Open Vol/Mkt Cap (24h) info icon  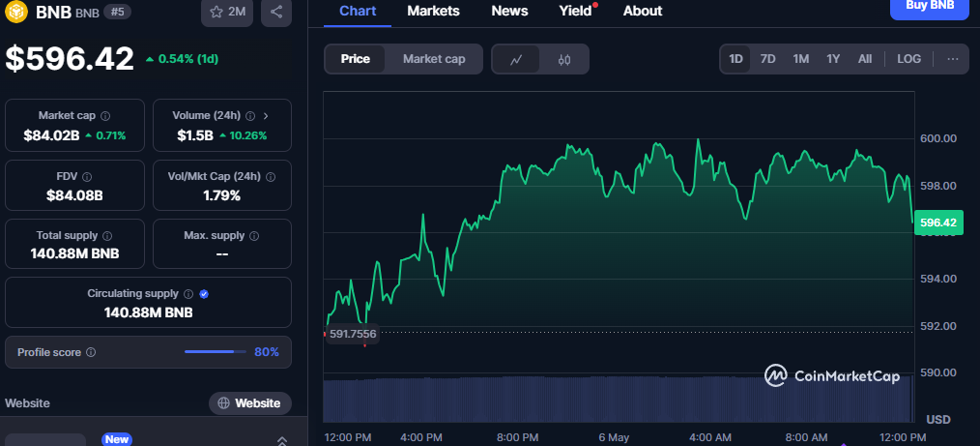pyautogui.click(x=271, y=177)
